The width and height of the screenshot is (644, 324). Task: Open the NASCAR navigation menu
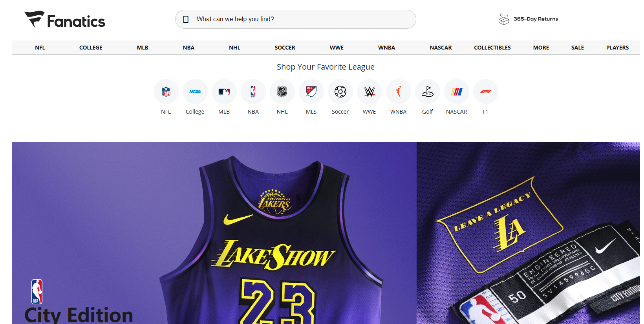point(441,48)
